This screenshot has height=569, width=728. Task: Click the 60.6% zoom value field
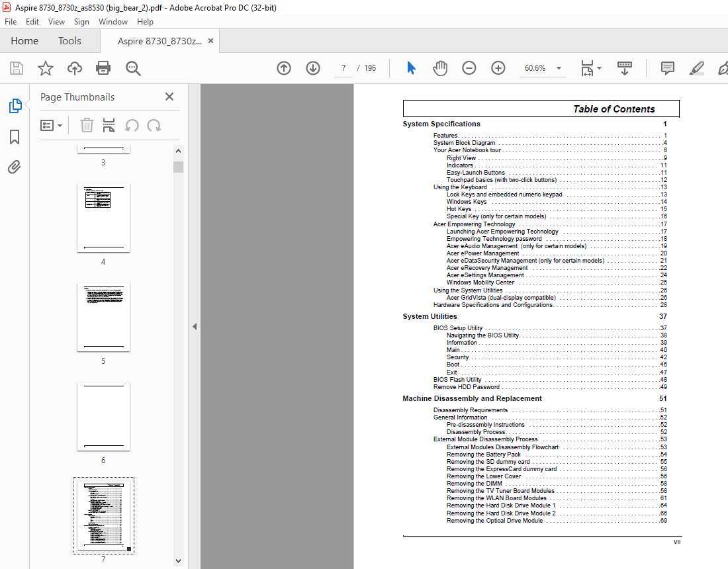click(x=535, y=68)
